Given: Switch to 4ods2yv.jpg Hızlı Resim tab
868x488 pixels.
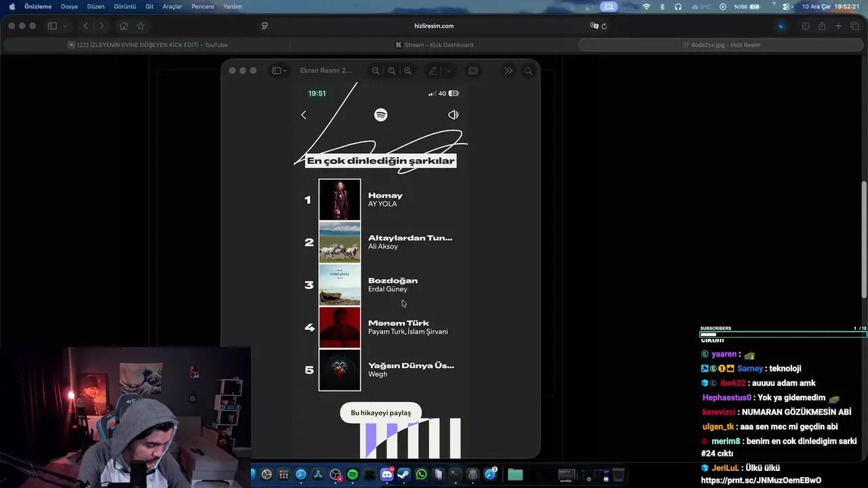Looking at the screenshot, I should (721, 45).
